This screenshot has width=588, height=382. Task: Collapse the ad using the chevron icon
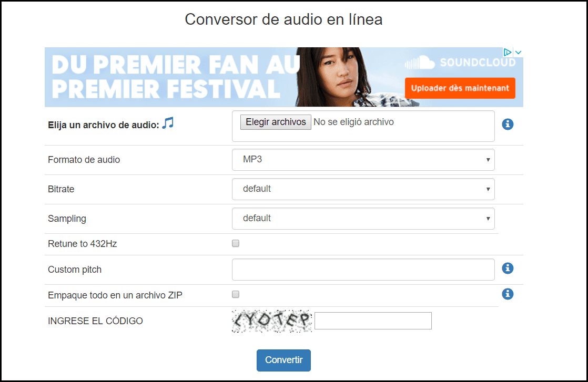click(x=518, y=53)
